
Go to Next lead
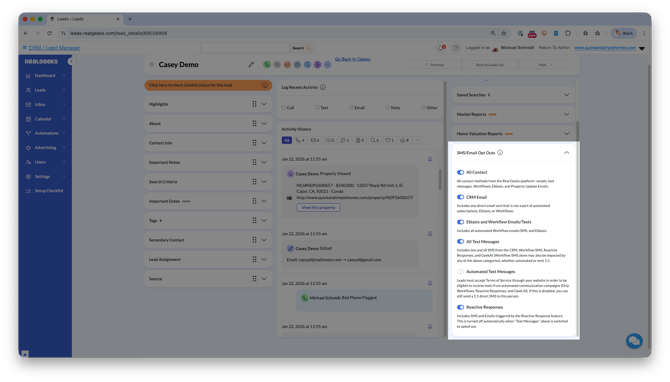pyautogui.click(x=546, y=65)
